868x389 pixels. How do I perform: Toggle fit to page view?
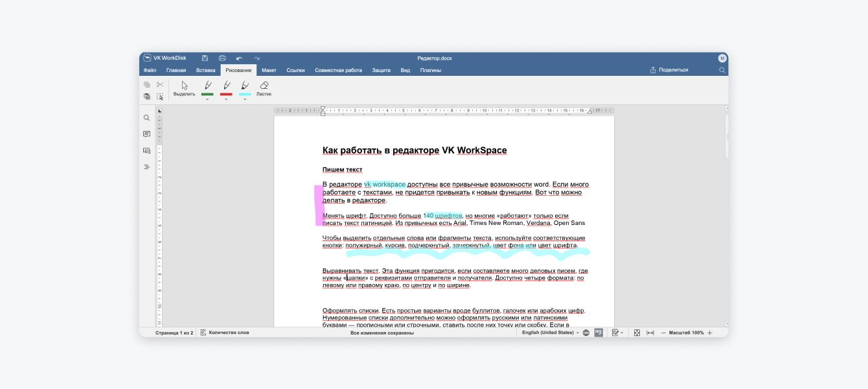[637, 333]
